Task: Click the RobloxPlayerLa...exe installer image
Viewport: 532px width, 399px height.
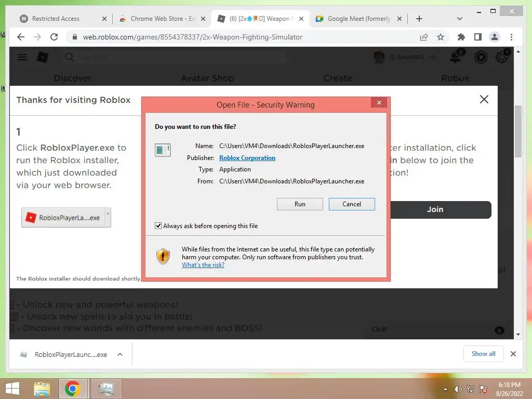Action: (x=66, y=218)
